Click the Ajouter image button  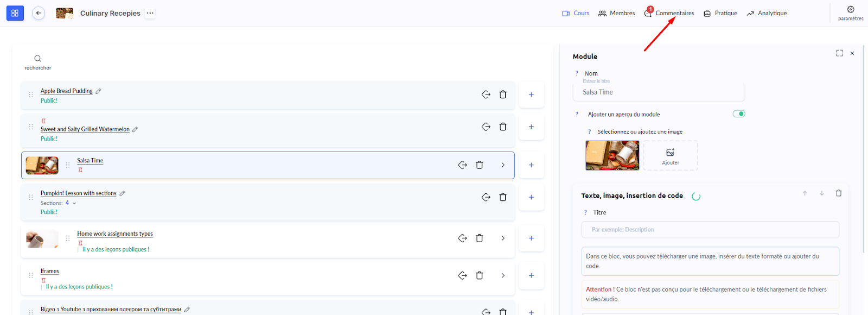[x=670, y=156]
